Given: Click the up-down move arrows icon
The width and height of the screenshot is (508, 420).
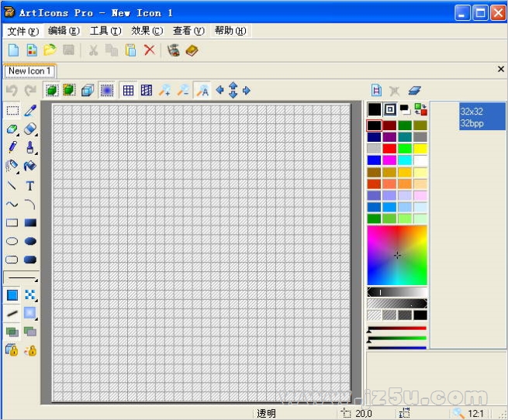Looking at the screenshot, I should point(233,90).
